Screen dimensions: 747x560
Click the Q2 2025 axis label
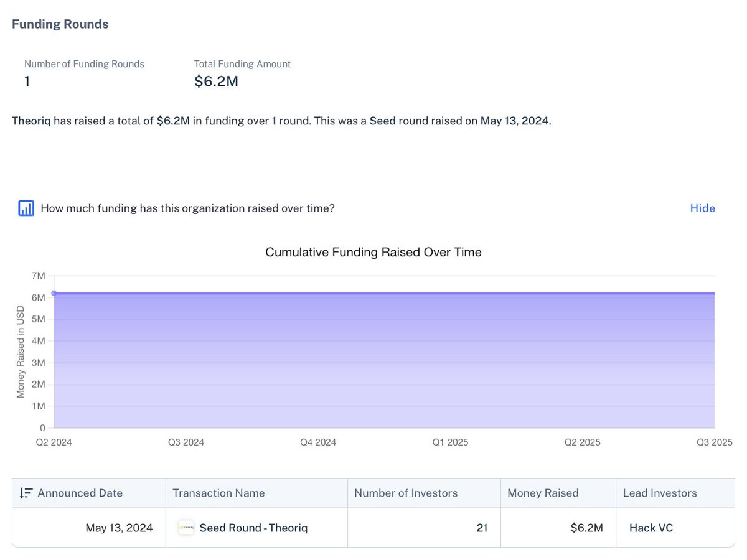tap(583, 442)
